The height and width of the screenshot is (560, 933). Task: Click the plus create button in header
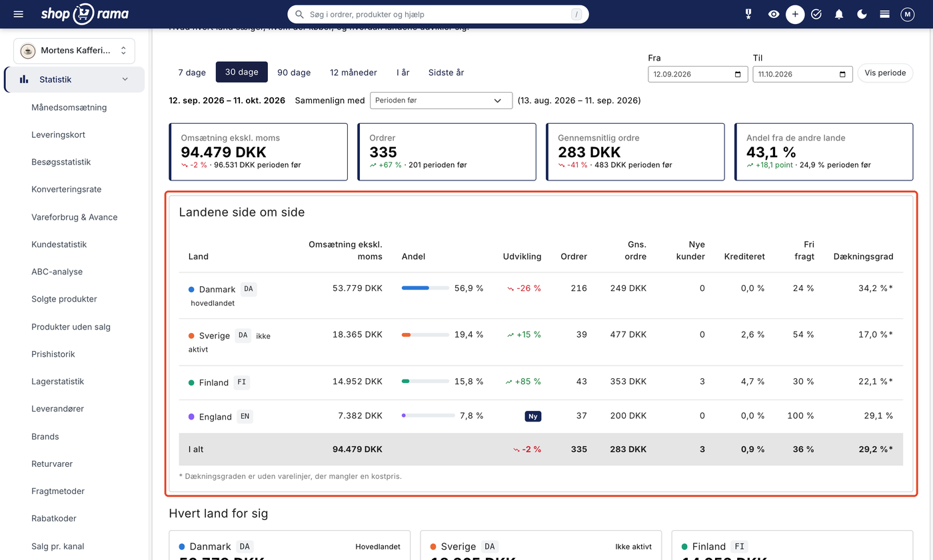[x=795, y=14]
